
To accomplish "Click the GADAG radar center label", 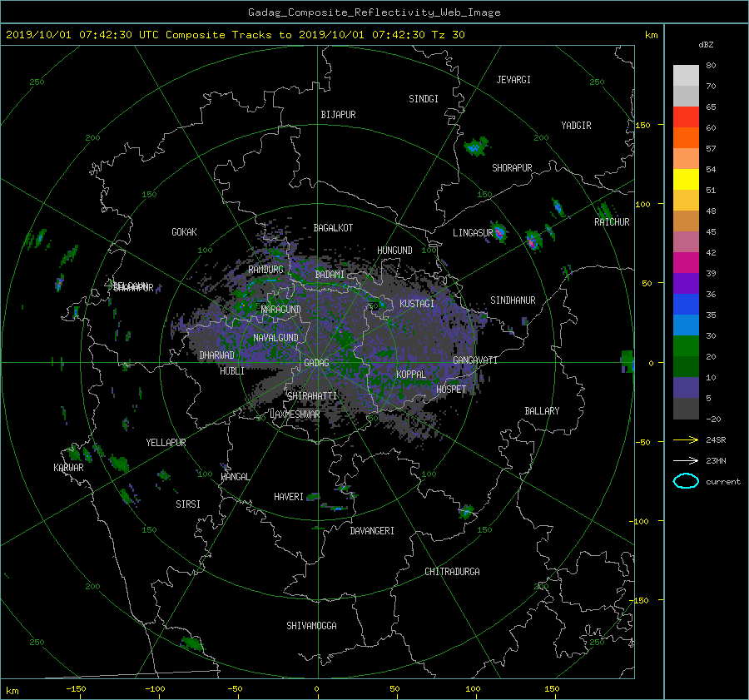I will (x=316, y=363).
